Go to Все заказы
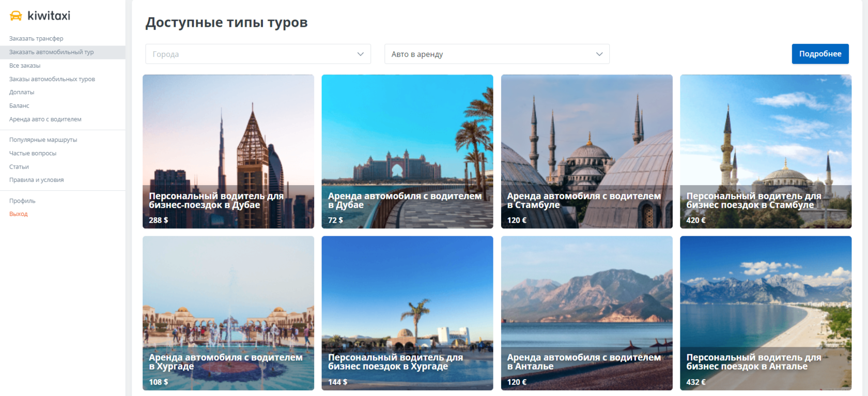The width and height of the screenshot is (868, 396). click(25, 66)
